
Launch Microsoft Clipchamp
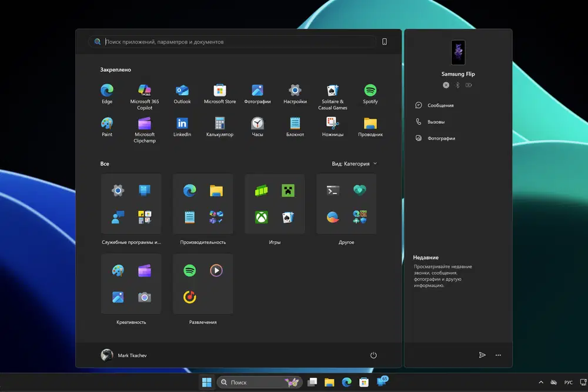[144, 124]
